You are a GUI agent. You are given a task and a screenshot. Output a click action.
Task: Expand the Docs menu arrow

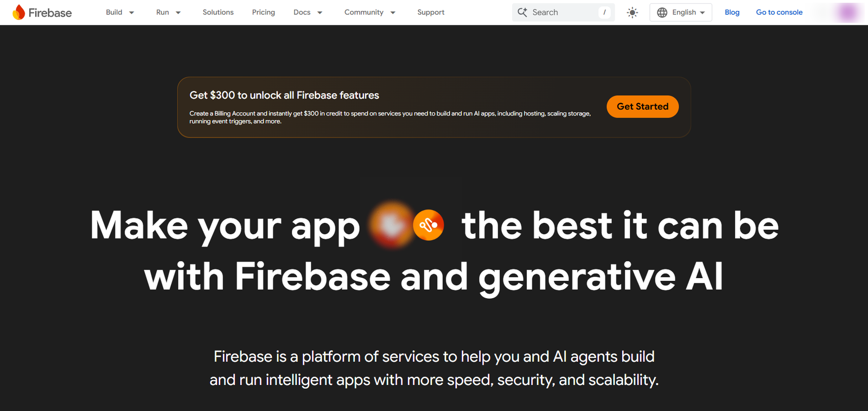pos(320,12)
